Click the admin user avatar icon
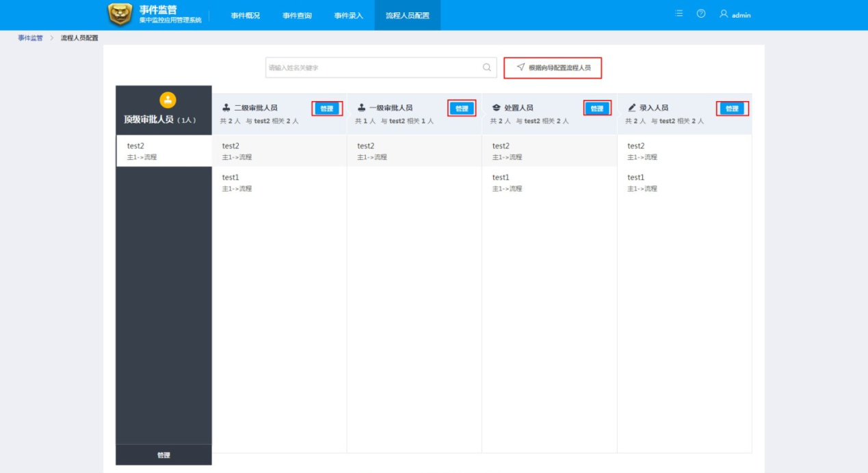Image resolution: width=868 pixels, height=473 pixels. [724, 14]
